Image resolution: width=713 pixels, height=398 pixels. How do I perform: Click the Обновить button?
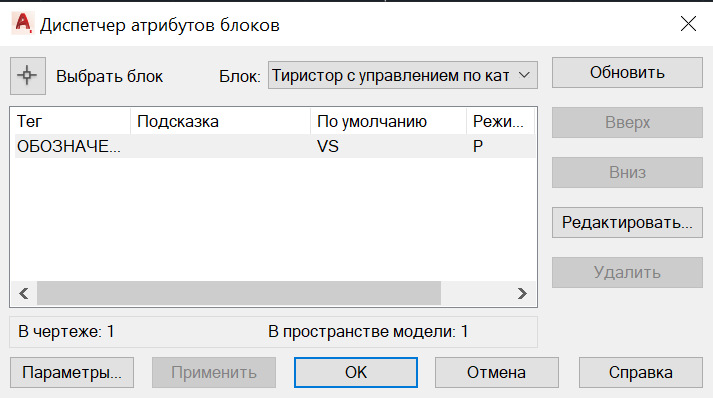click(627, 72)
